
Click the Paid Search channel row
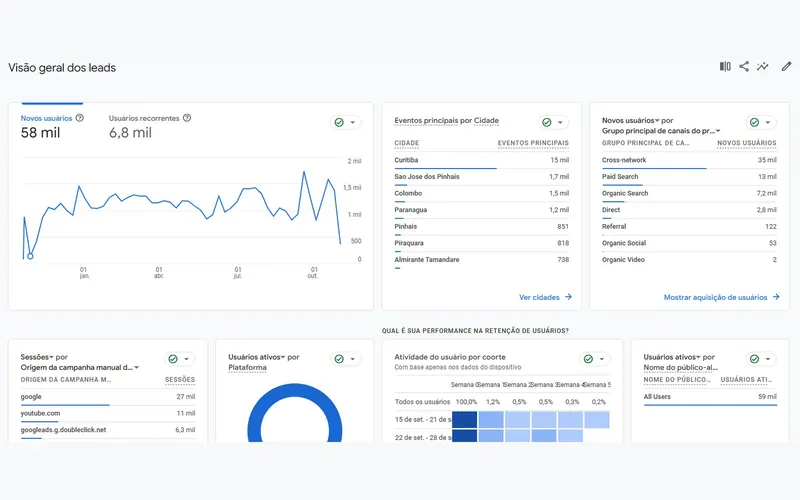tap(689, 177)
